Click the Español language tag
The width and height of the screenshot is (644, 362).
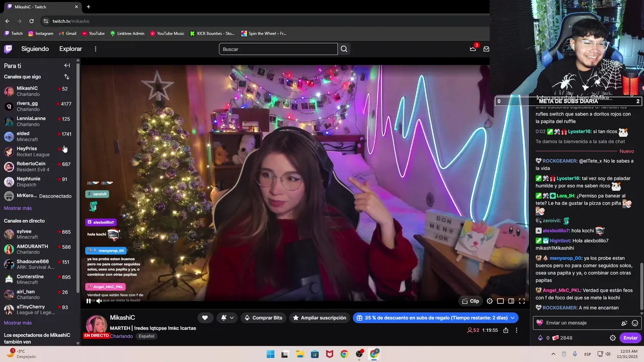(x=146, y=336)
